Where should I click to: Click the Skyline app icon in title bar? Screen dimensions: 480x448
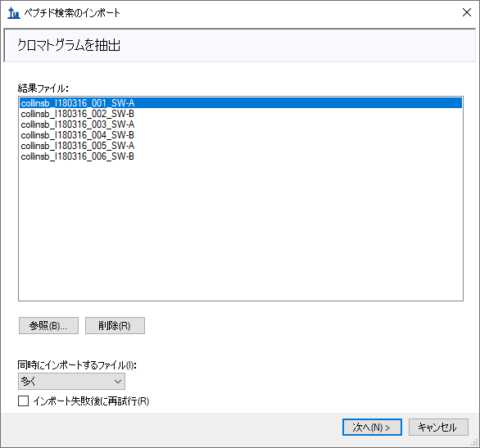tap(13, 13)
